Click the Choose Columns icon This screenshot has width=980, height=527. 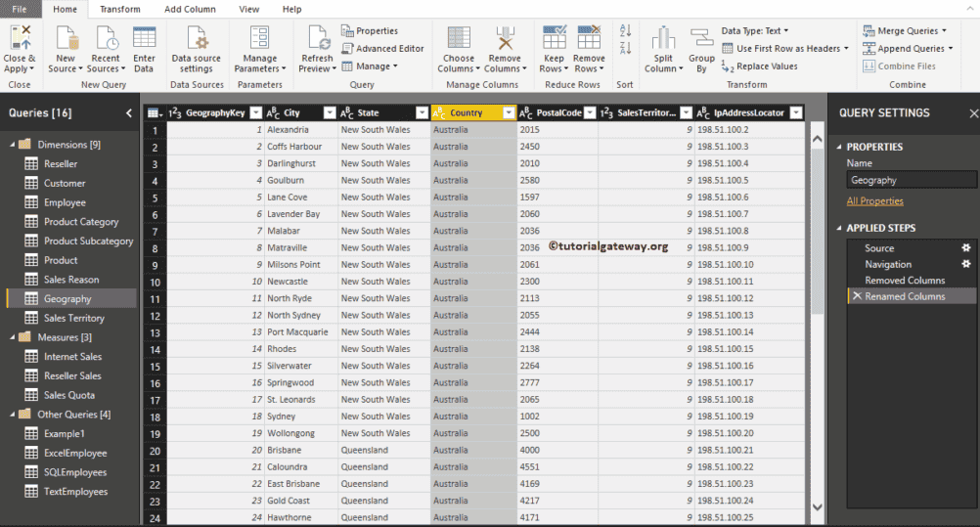click(459, 37)
